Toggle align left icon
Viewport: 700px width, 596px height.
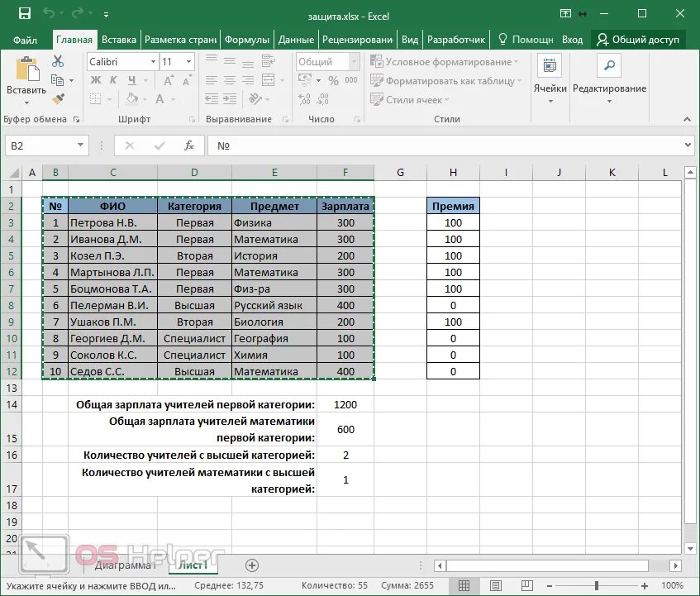point(212,80)
